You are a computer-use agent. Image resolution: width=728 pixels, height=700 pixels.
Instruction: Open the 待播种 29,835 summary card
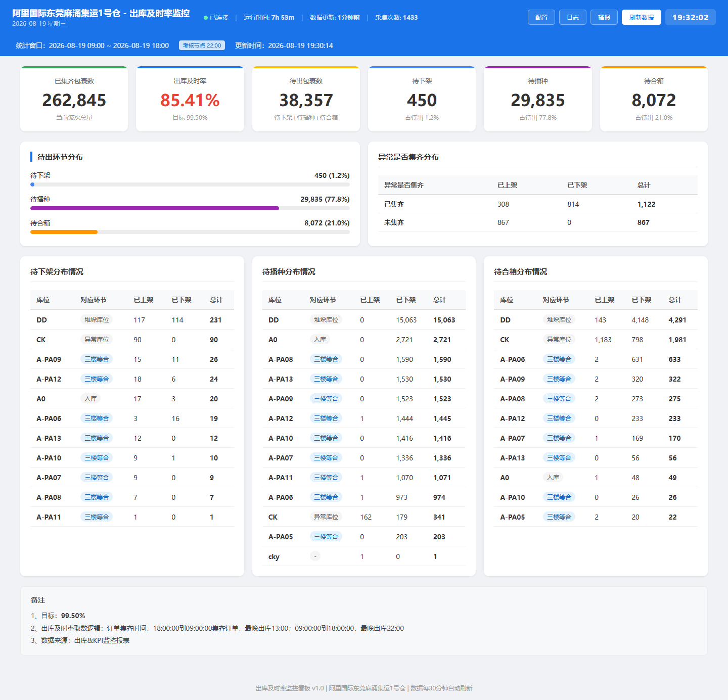tap(538, 99)
